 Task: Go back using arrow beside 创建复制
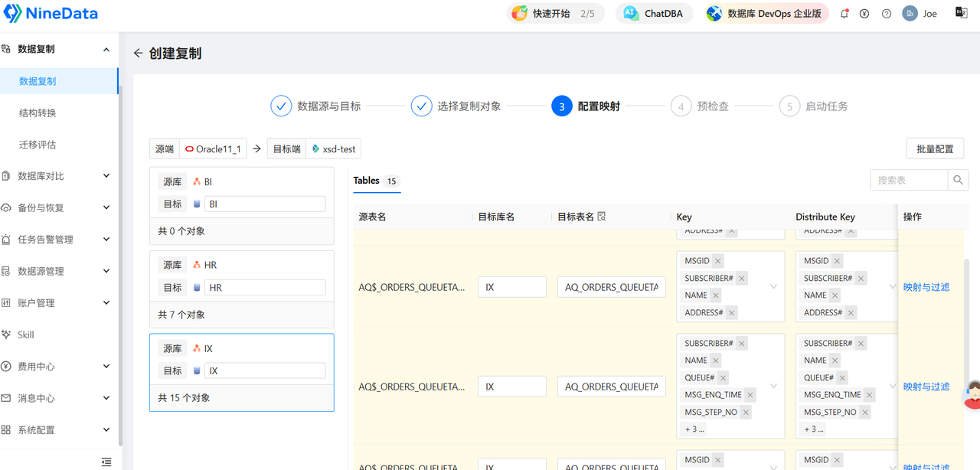[138, 54]
